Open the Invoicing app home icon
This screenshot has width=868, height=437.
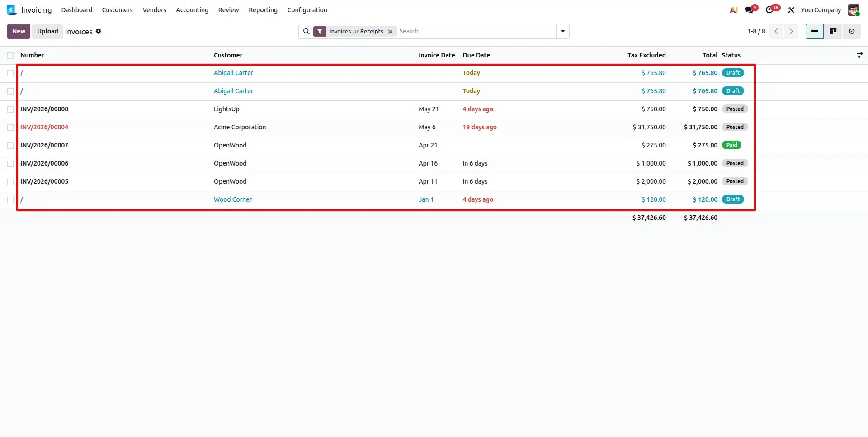[12, 10]
